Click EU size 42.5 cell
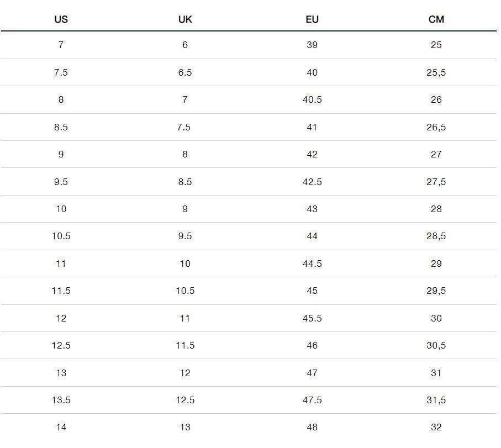The image size is (501, 448). pos(312,182)
